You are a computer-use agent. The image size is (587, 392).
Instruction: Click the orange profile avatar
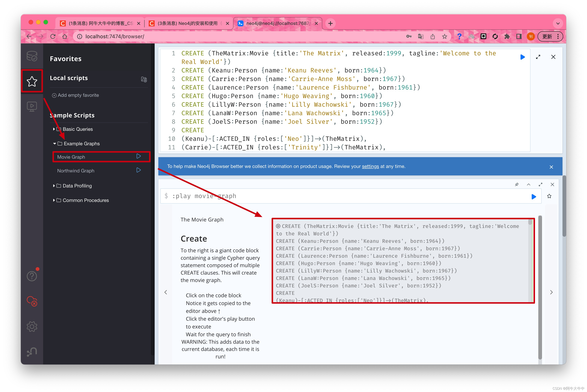point(531,36)
